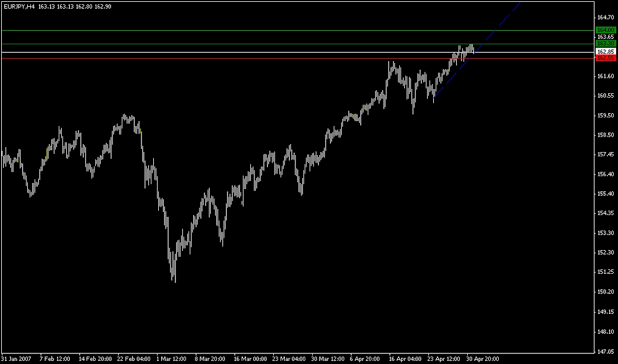Click the green 163.30 price tag

click(606, 43)
